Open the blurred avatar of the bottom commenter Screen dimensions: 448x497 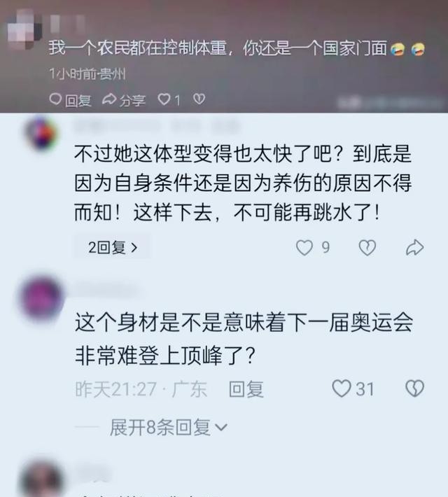coord(41,479)
